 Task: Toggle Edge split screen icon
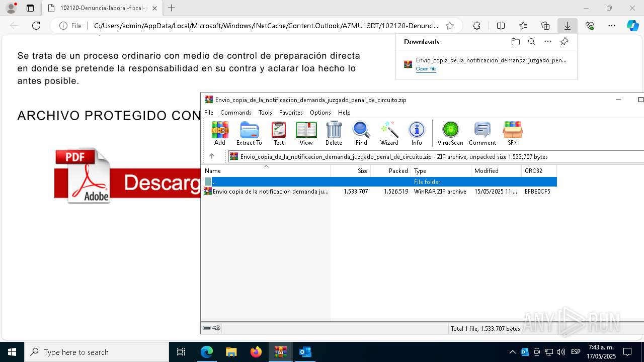501,26
